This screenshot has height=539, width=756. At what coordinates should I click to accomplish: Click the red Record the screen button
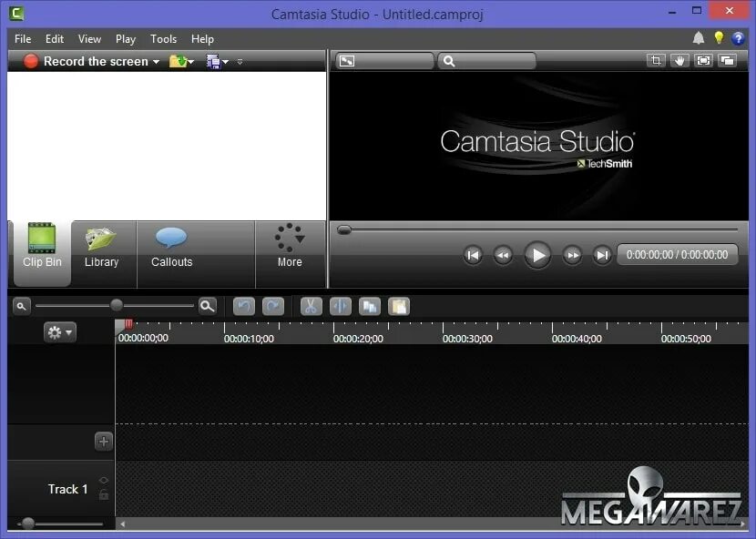31,61
